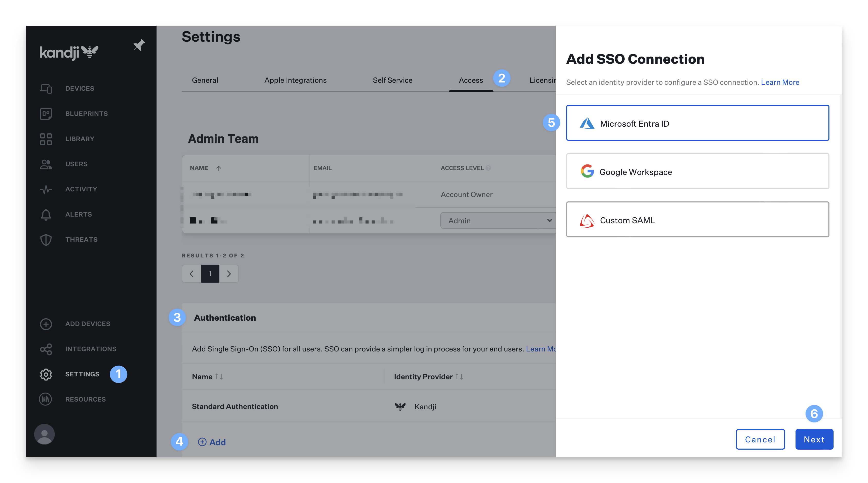
Task: Open the Activity pulse icon
Action: coord(46,189)
